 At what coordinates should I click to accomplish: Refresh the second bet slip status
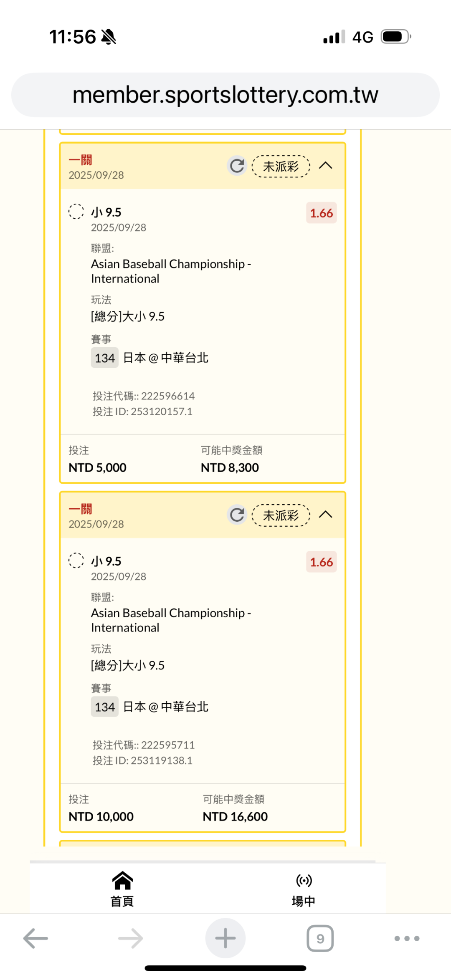pos(237,515)
